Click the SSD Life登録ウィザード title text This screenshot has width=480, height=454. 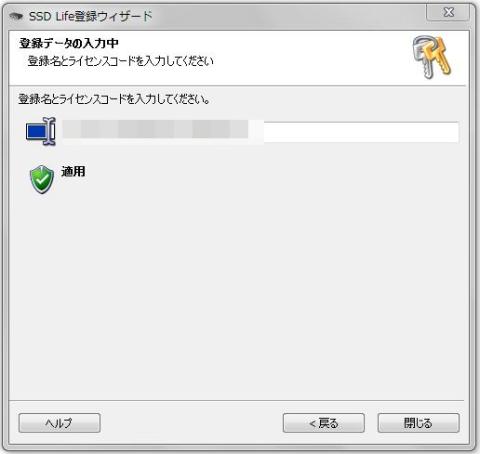point(91,16)
